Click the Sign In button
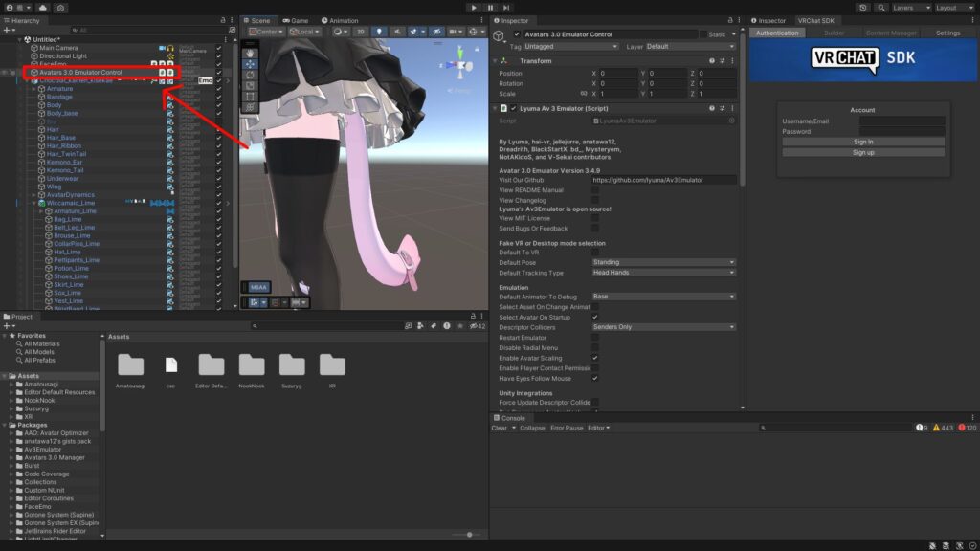980x551 pixels. click(862, 142)
